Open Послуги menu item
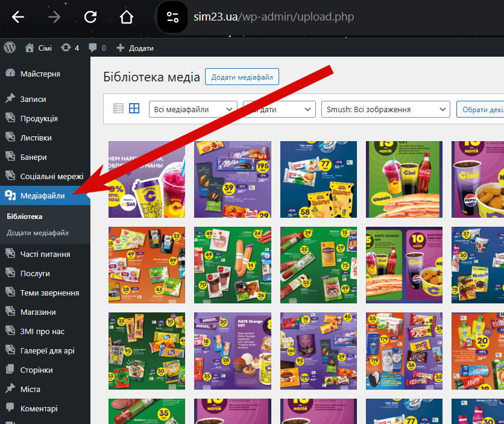 [35, 274]
